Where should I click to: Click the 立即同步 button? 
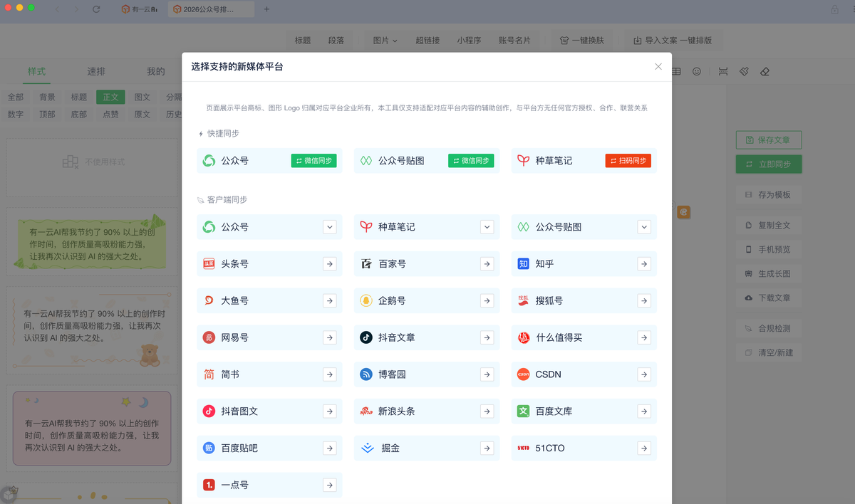[769, 164]
